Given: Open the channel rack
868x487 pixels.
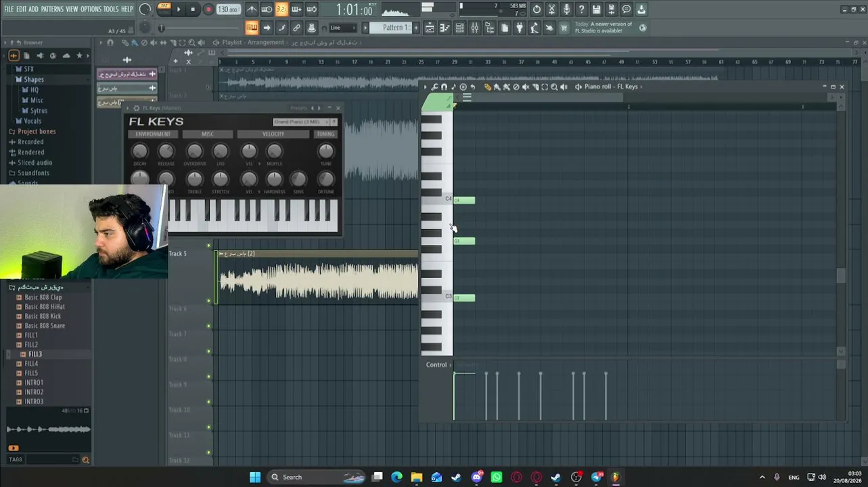Looking at the screenshot, I should click(x=459, y=28).
